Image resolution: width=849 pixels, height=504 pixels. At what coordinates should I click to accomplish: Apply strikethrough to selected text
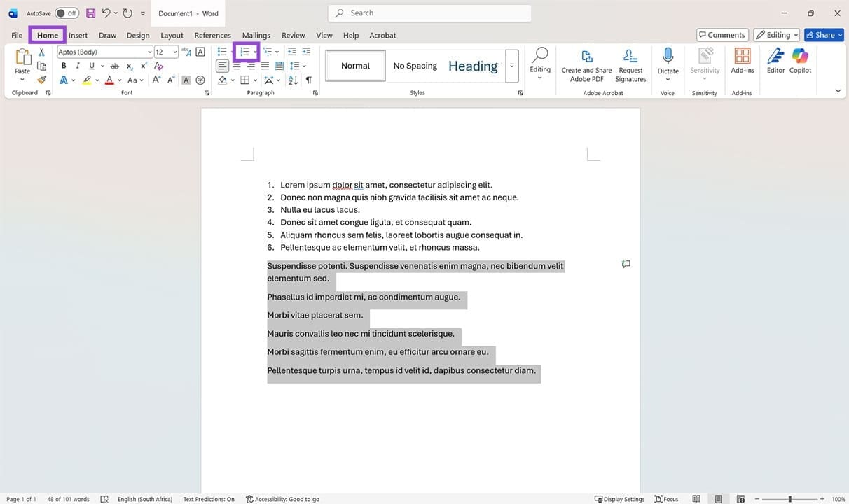[114, 65]
